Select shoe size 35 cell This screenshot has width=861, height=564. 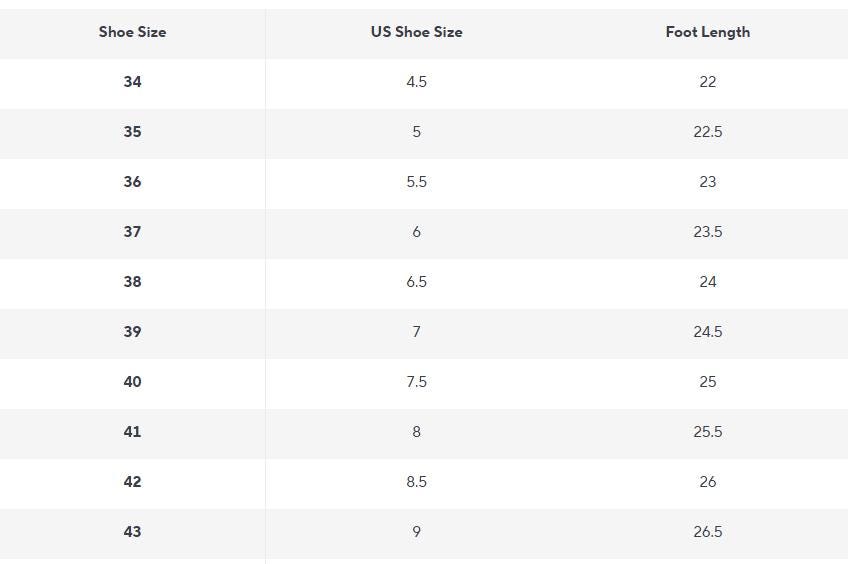[132, 132]
